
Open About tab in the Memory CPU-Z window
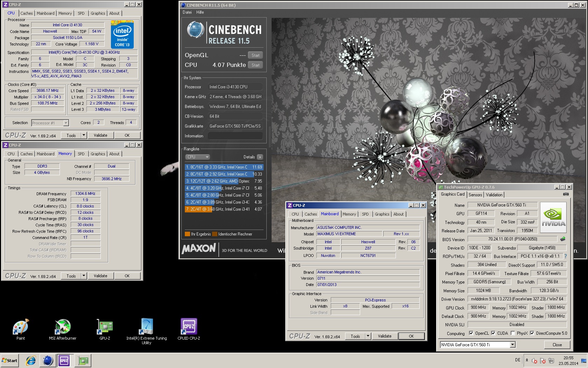point(114,154)
